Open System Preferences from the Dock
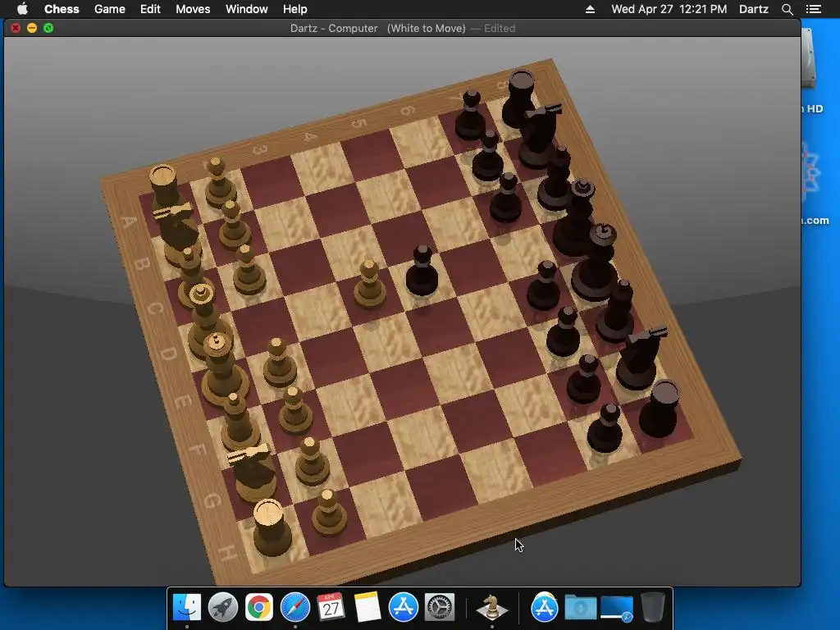The width and height of the screenshot is (840, 630). pyautogui.click(x=440, y=608)
